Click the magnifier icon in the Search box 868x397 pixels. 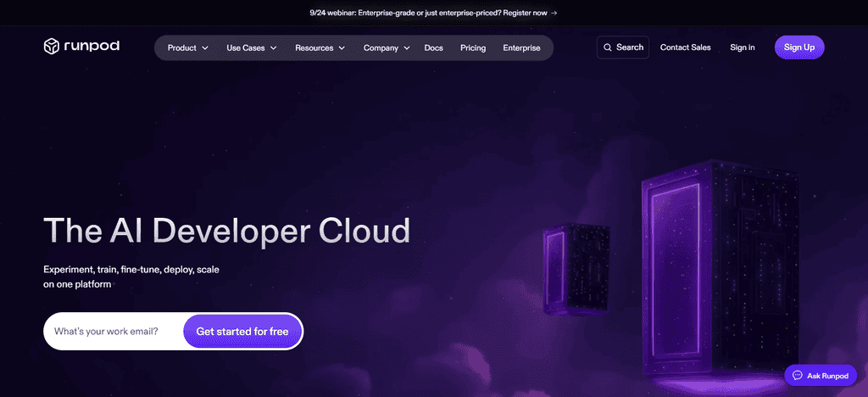(x=608, y=48)
